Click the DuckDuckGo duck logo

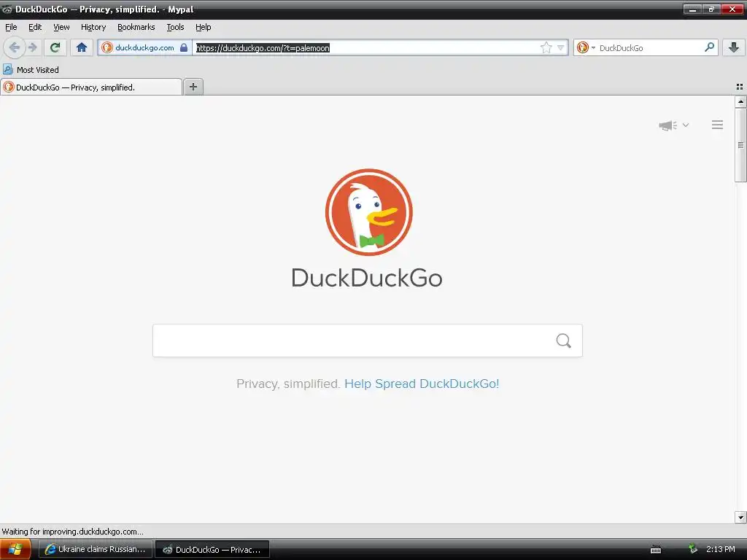[x=368, y=212]
